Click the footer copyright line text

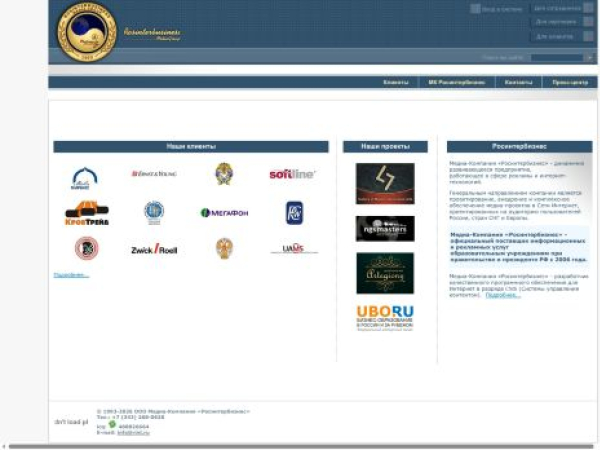pyautogui.click(x=173, y=411)
